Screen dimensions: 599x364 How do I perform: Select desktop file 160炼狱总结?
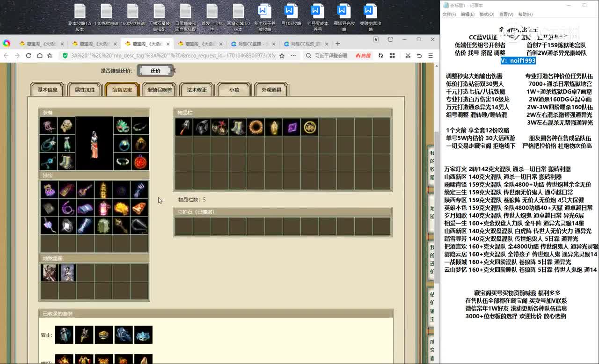[x=133, y=15]
